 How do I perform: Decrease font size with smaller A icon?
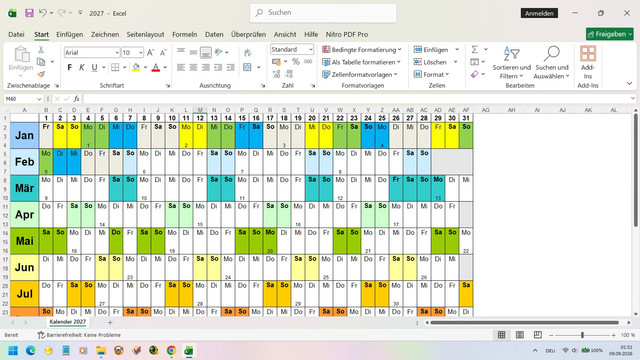pos(163,53)
